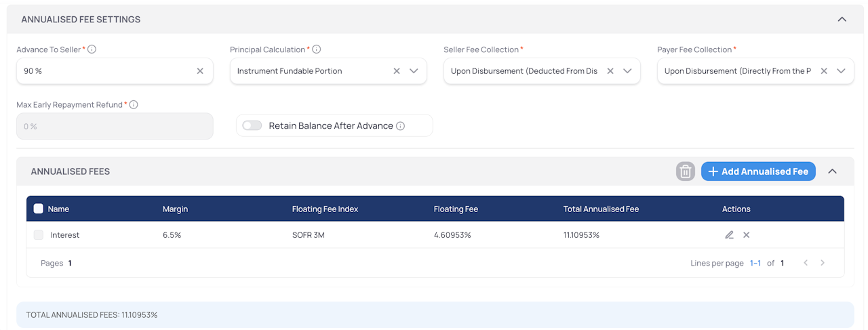This screenshot has height=330, width=868.
Task: Click info icon beside Retain Balance After Advance
Action: (x=401, y=126)
